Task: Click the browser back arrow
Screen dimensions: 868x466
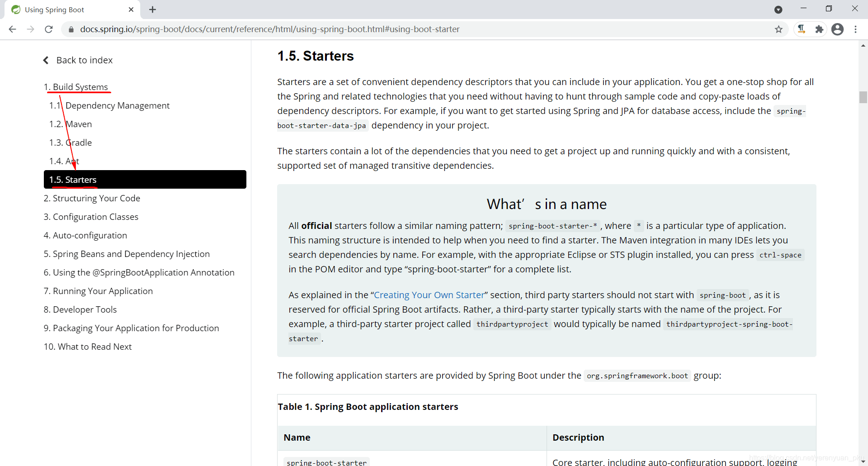Action: click(x=13, y=29)
